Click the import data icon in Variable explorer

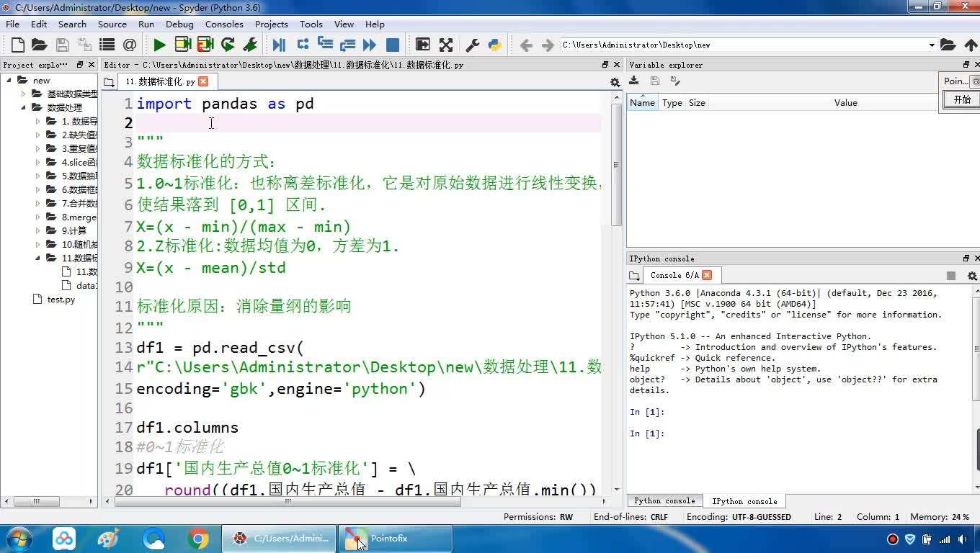pyautogui.click(x=634, y=81)
